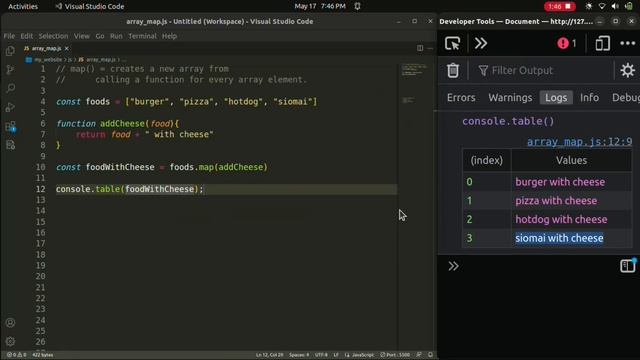
Task: Click the my_website breadcrumb folder
Action: [48, 60]
